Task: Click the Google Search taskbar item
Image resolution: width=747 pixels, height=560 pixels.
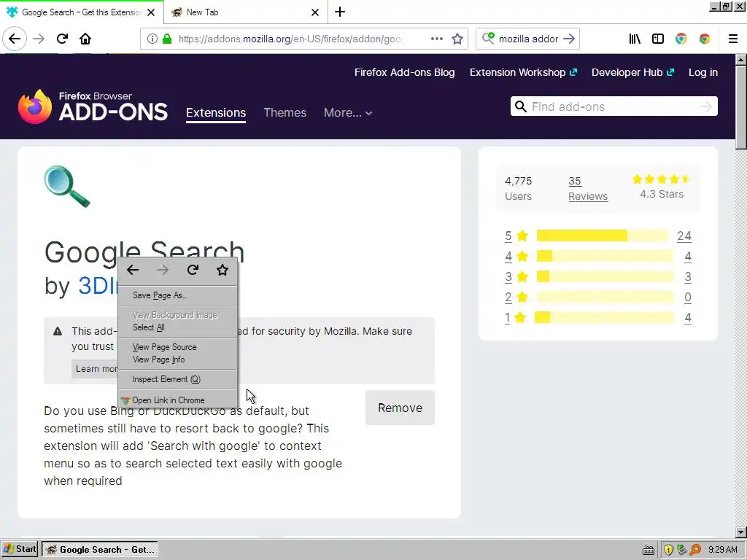Action: [x=100, y=550]
